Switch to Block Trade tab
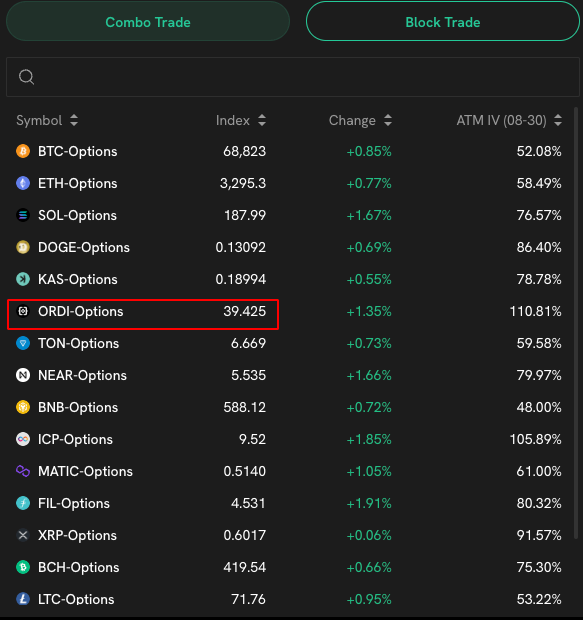 443,22
